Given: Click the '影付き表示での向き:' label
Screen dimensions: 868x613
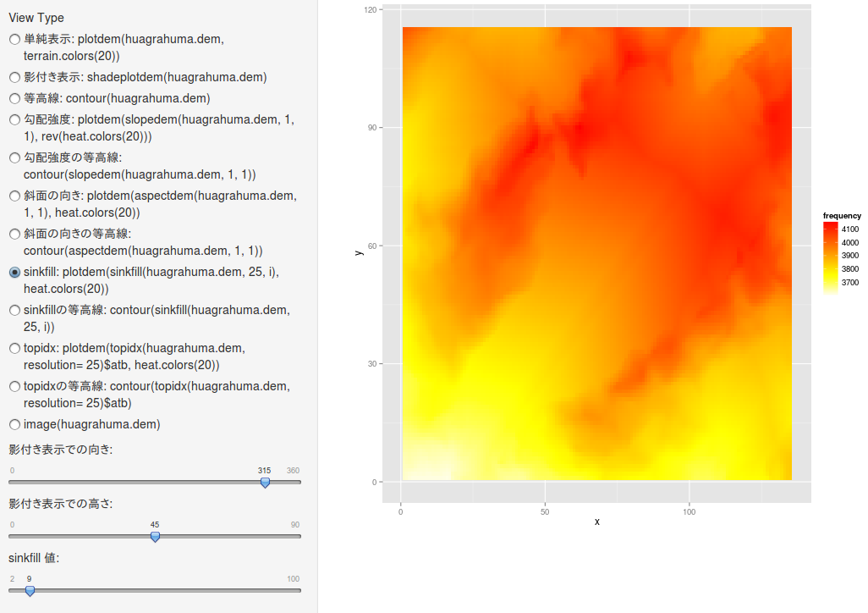Looking at the screenshot, I should point(60,450).
